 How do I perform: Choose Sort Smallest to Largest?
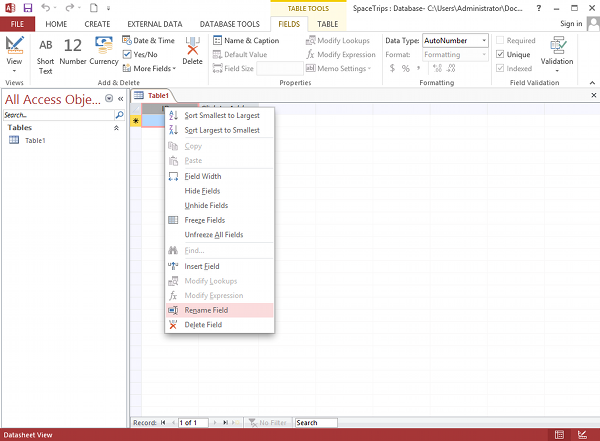220,115
